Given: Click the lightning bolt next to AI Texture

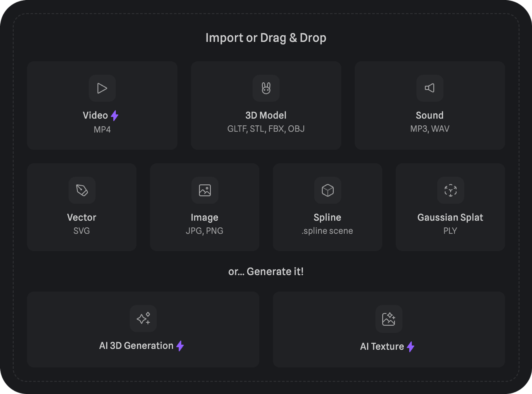Looking at the screenshot, I should click(411, 347).
